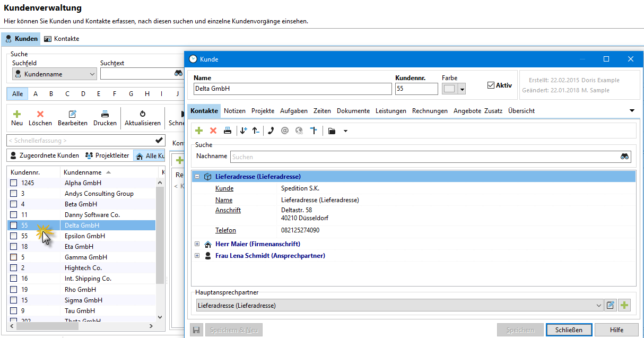Click the Schließen button
Image resolution: width=644 pixels, height=338 pixels.
coord(569,330)
